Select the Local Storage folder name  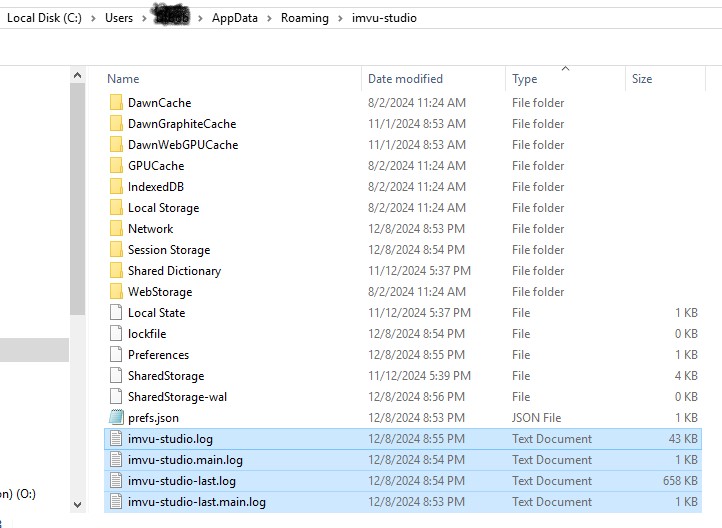(163, 208)
